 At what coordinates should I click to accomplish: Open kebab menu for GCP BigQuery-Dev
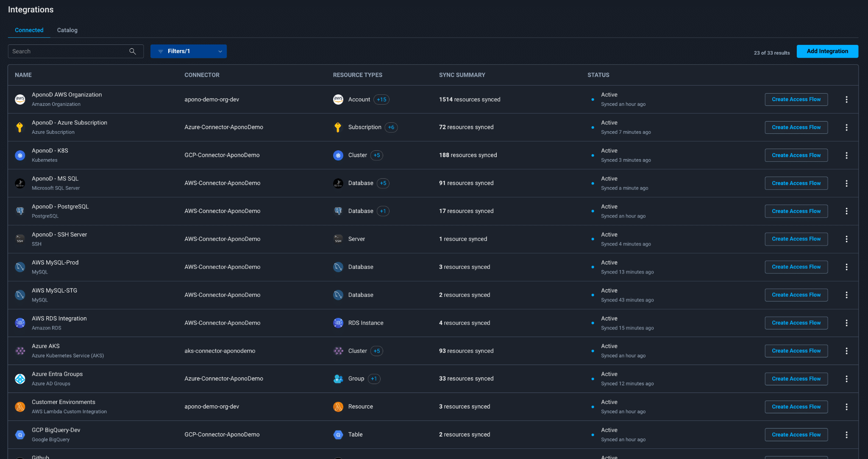click(846, 435)
